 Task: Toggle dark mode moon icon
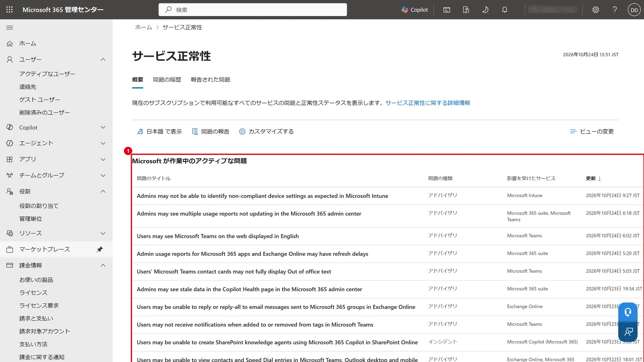point(485,10)
